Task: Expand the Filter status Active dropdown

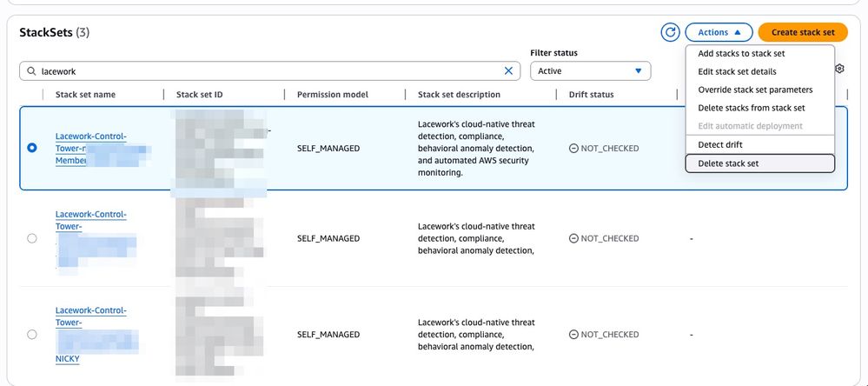Action: coord(590,71)
